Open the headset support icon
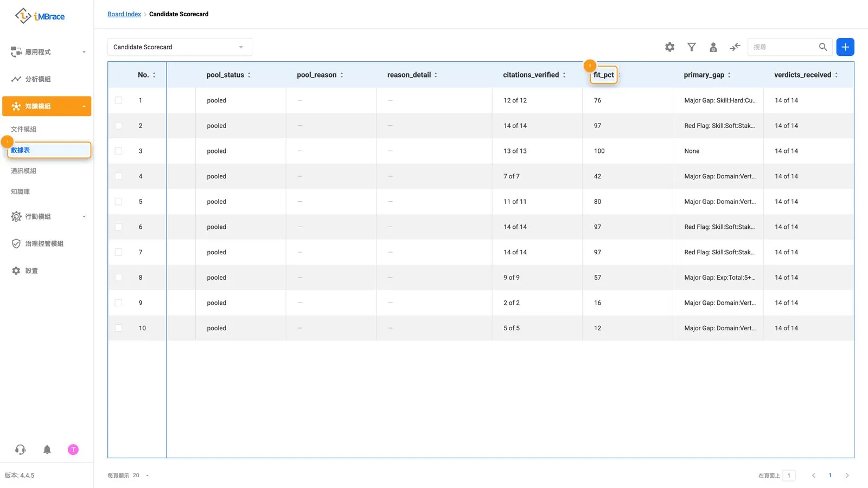The width and height of the screenshot is (868, 488). (21, 450)
